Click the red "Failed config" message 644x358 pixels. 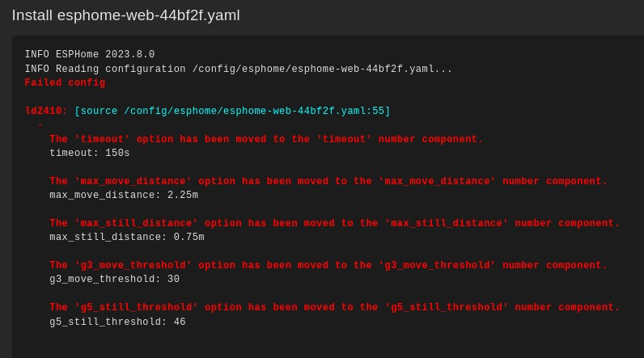(x=65, y=83)
